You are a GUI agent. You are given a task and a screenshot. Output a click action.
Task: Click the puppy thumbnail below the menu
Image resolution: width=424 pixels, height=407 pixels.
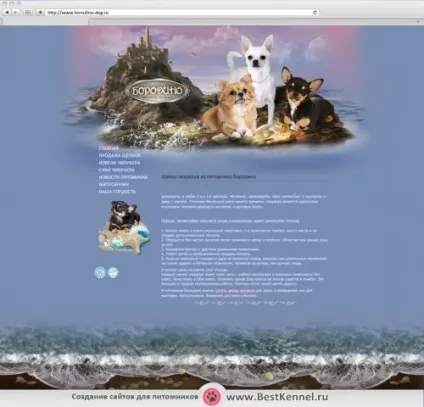click(124, 227)
